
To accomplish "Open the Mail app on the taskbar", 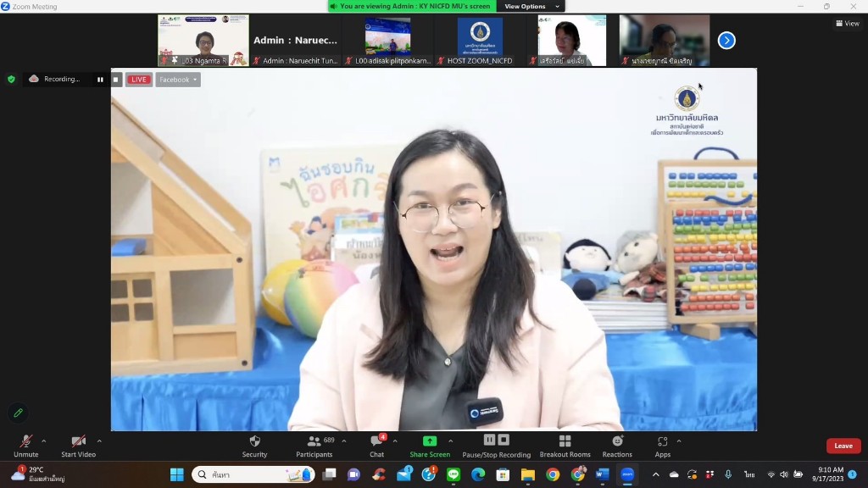I will [x=404, y=474].
